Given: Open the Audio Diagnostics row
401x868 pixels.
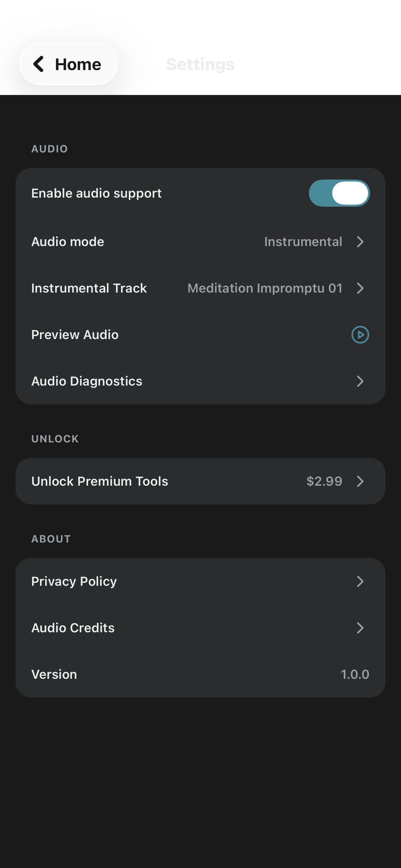Looking at the screenshot, I should click(x=200, y=381).
